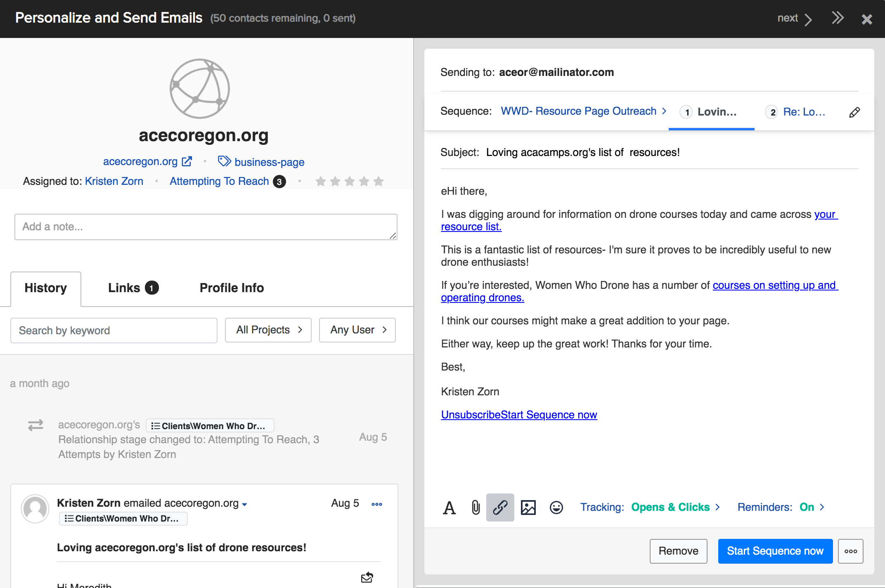Click the insert link chain icon
The width and height of the screenshot is (885, 588).
500,508
